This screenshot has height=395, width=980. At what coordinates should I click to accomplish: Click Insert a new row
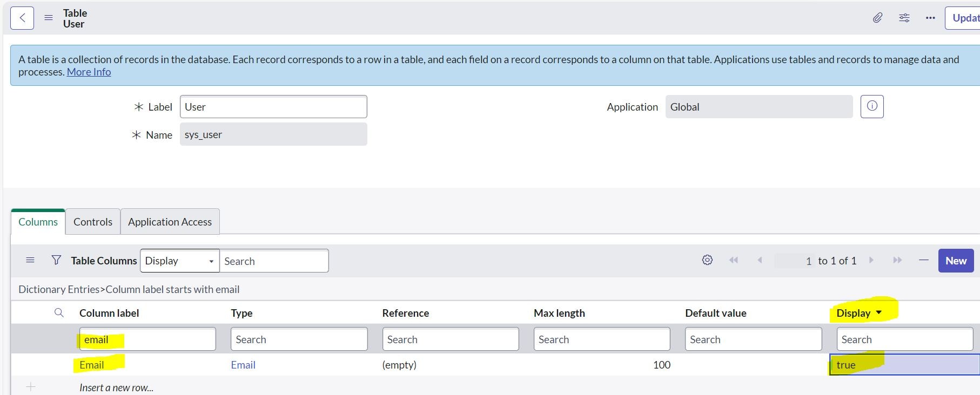(116, 387)
